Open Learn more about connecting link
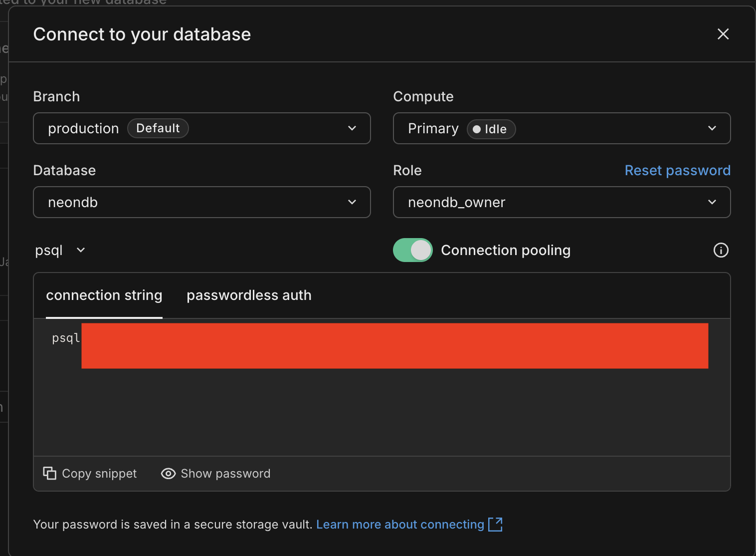Viewport: 756px width, 556px height. [x=400, y=525]
